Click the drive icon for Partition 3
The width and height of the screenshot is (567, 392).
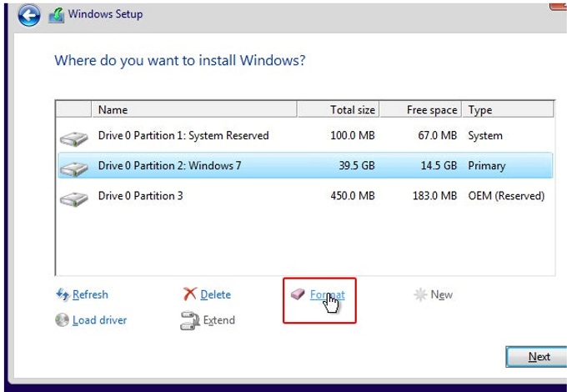click(x=74, y=199)
